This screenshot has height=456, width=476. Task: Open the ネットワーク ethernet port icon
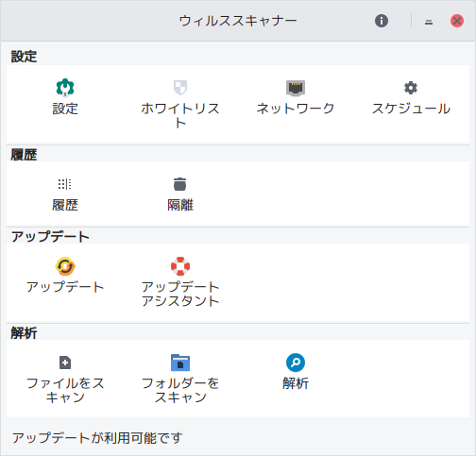(296, 88)
